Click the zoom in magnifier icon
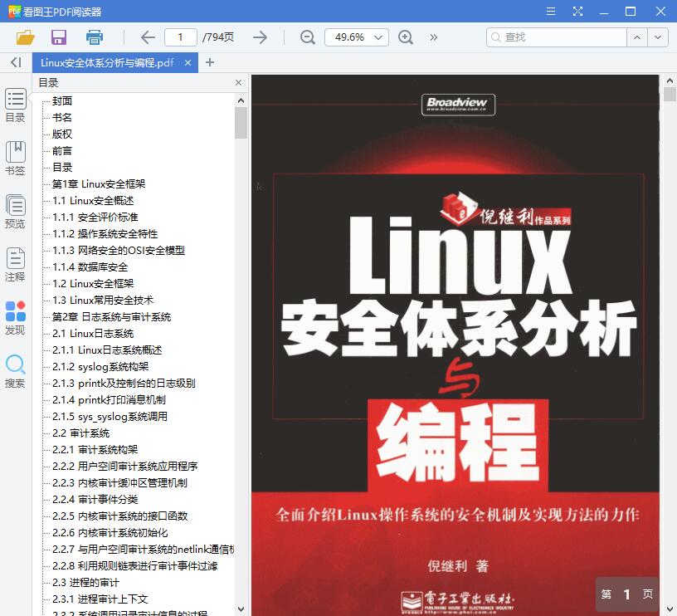 pyautogui.click(x=406, y=37)
